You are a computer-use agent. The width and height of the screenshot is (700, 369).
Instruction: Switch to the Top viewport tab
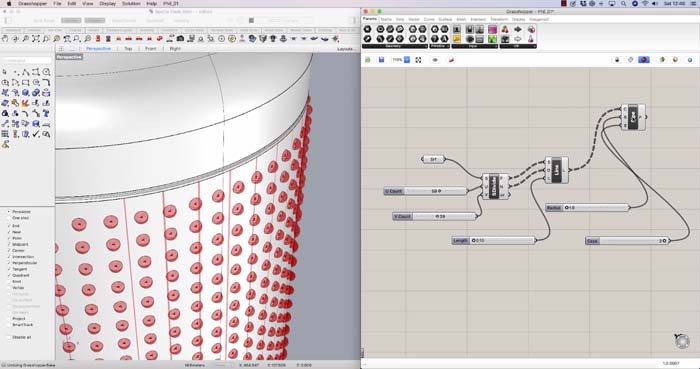coord(128,49)
